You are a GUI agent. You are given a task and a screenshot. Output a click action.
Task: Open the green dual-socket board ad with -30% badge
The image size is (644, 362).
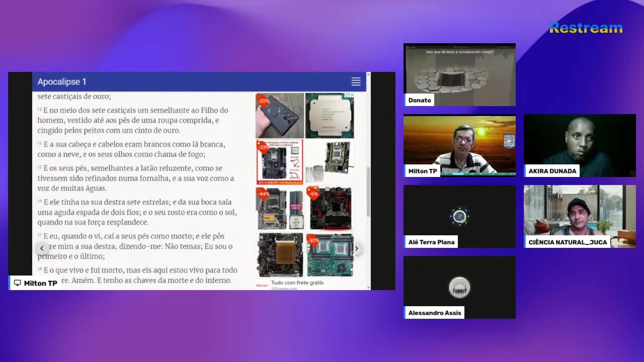tap(330, 254)
